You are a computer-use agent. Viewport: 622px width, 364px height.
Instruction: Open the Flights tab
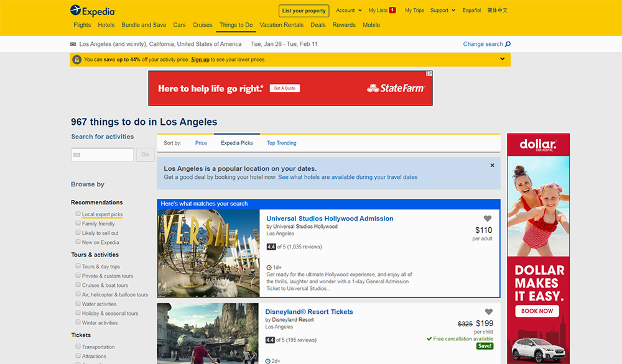(x=82, y=25)
